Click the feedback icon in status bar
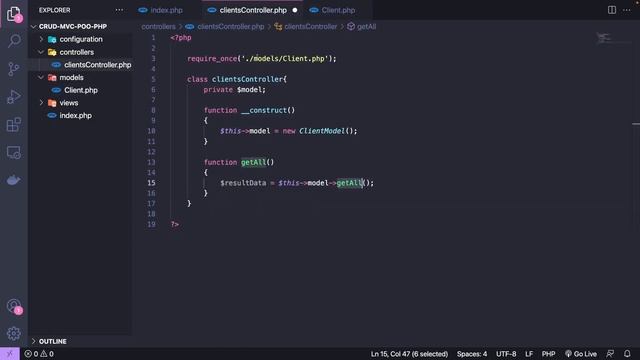 tap(610, 354)
